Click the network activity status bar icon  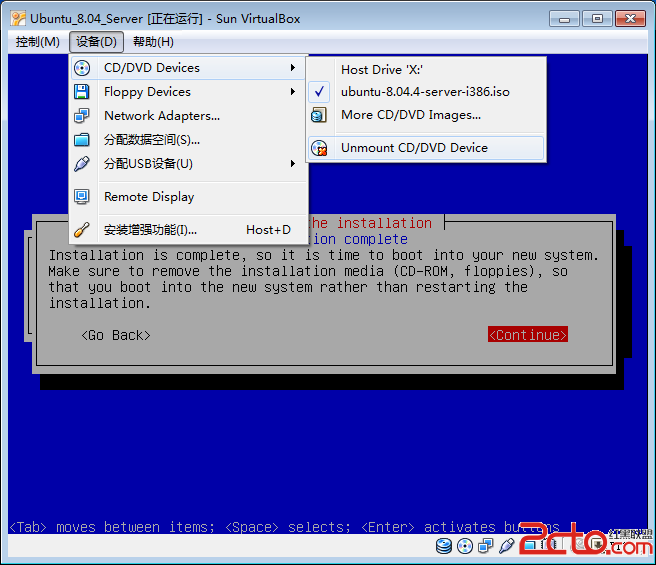click(485, 546)
